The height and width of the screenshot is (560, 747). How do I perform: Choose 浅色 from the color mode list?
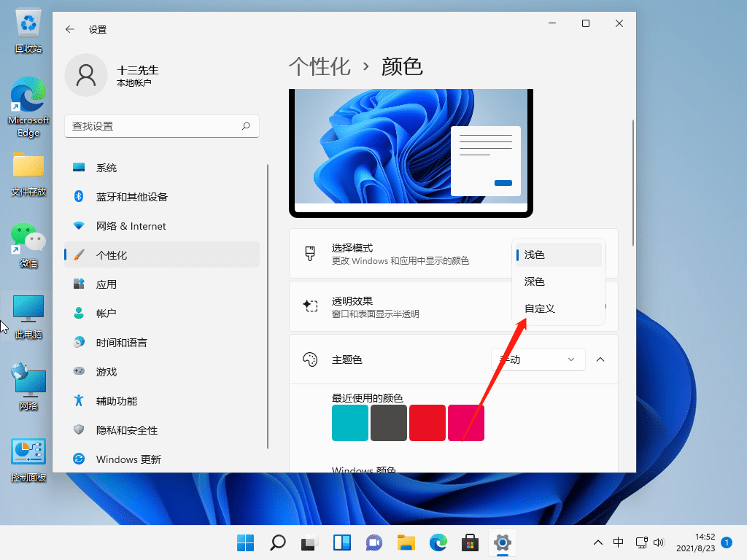(536, 253)
